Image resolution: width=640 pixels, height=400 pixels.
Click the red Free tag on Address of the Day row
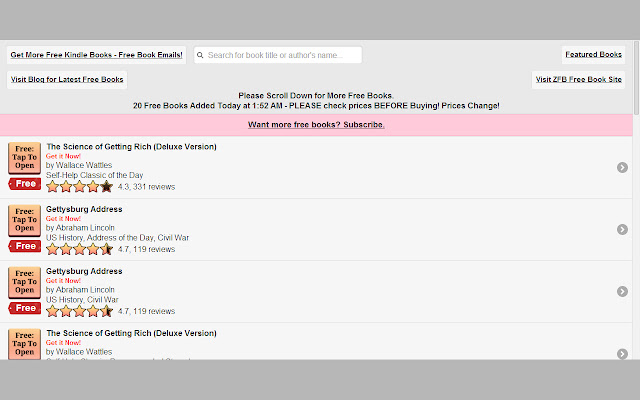[x=25, y=246]
